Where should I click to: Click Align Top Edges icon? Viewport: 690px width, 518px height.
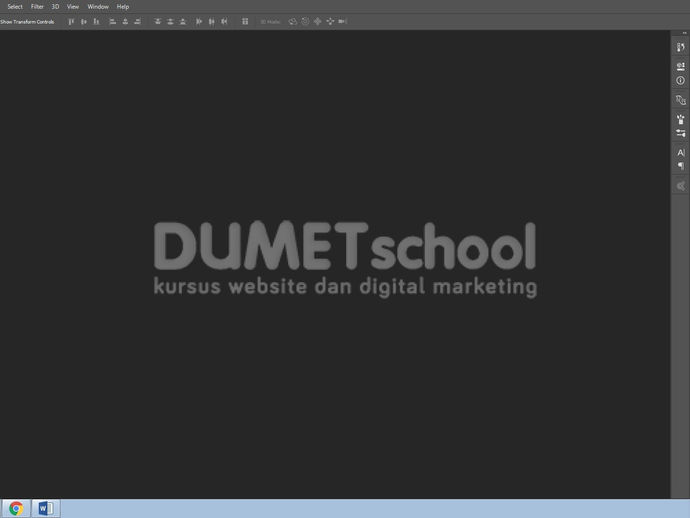pyautogui.click(x=71, y=22)
